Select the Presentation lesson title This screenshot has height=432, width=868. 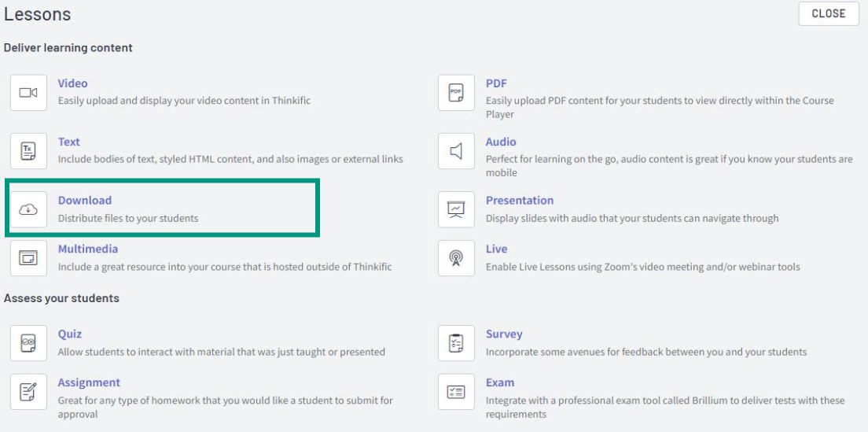click(x=519, y=200)
